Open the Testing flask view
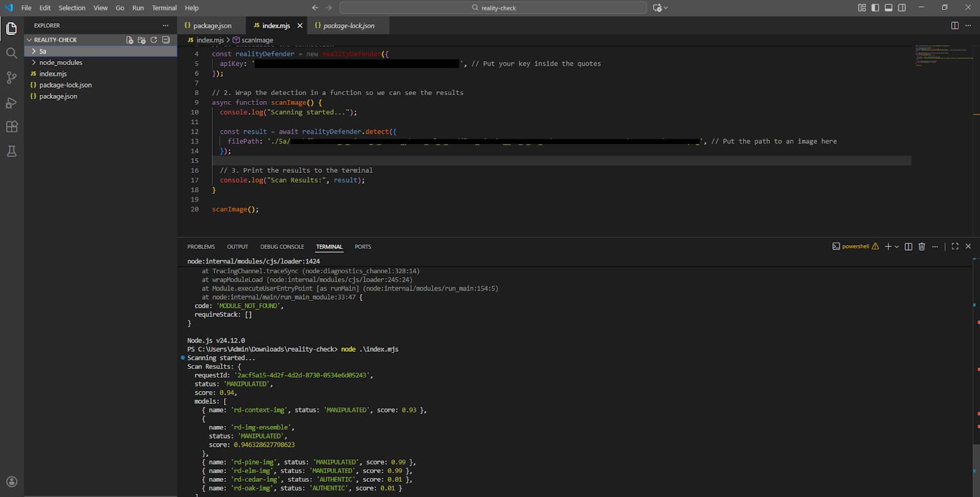Screen dimensions: 980x497 [12, 151]
